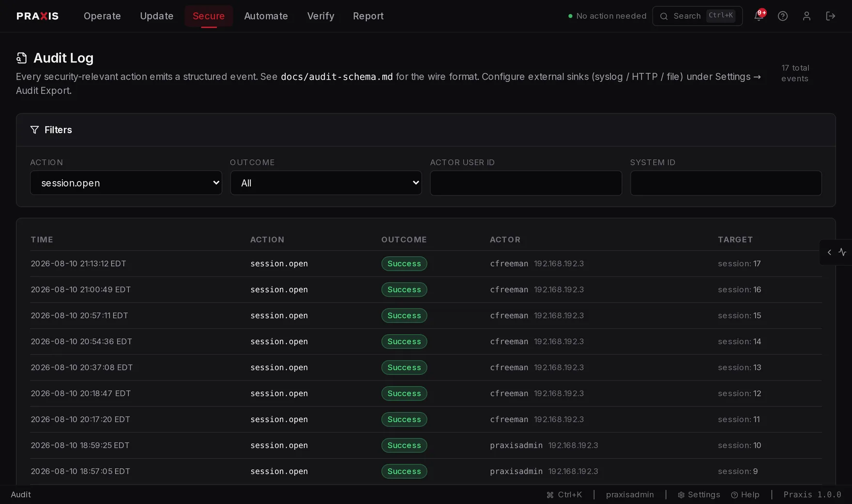Select the 21:00:49 EDT timestamp
This screenshot has width=852, height=504.
click(x=81, y=290)
